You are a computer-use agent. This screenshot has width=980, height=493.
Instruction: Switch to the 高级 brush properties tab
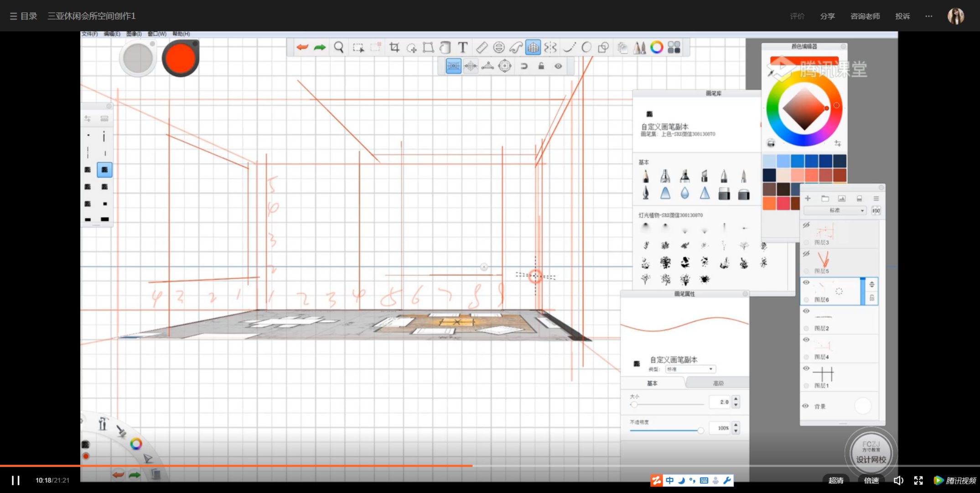(x=718, y=383)
